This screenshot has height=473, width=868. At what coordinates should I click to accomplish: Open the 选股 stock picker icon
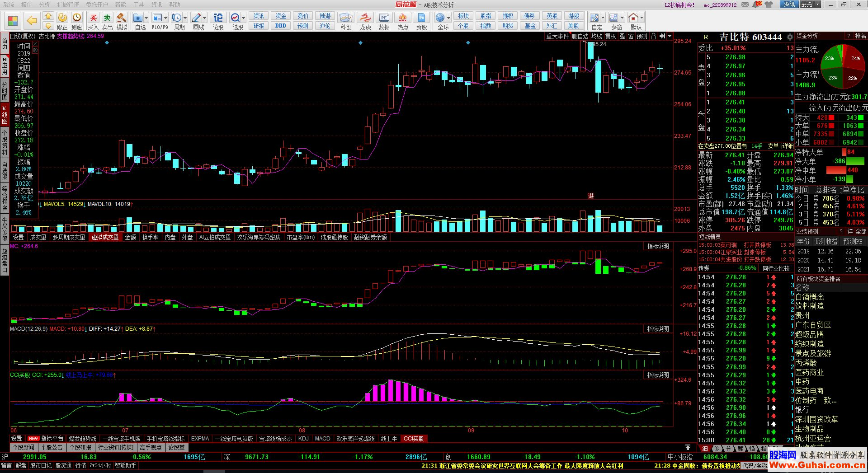coord(235,18)
